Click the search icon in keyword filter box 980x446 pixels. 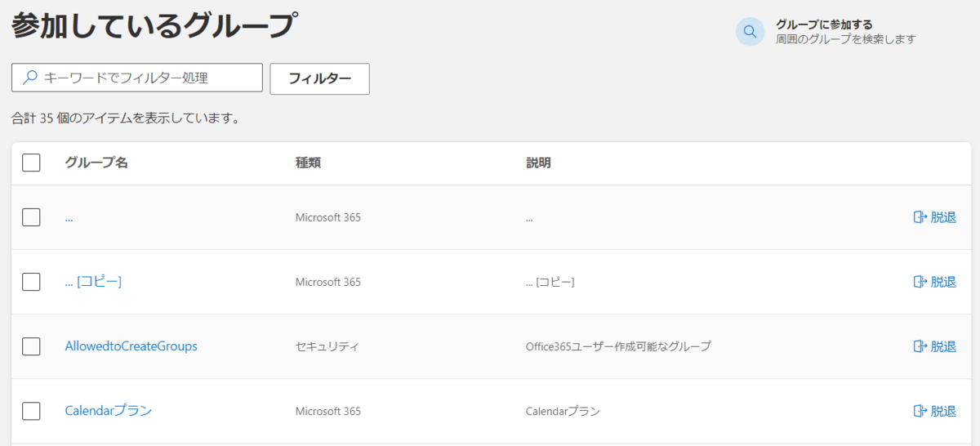[30, 78]
